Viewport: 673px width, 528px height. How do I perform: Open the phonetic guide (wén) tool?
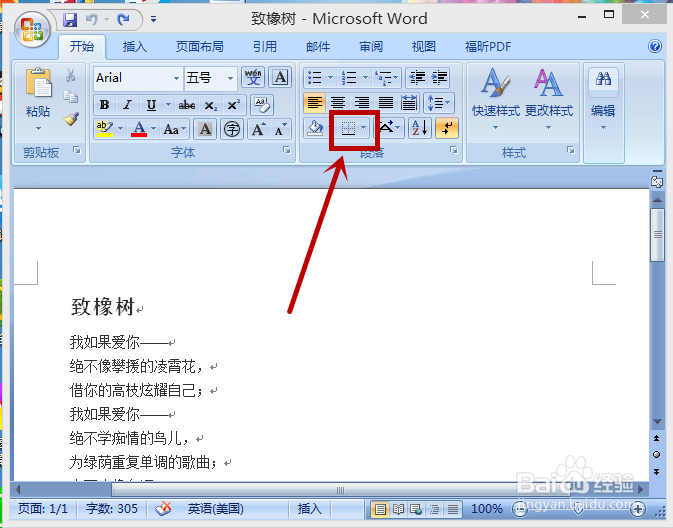pyautogui.click(x=253, y=77)
